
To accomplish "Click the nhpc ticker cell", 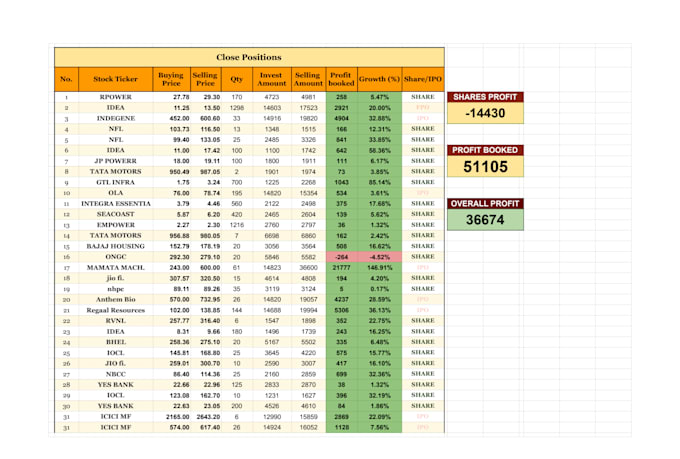I will 115,289.
